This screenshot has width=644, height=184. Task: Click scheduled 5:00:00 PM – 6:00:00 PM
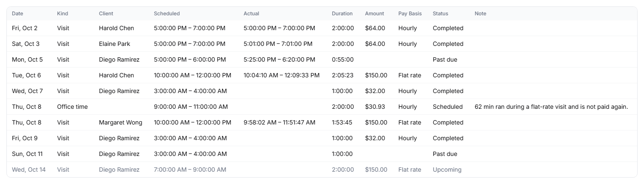pyautogui.click(x=190, y=59)
